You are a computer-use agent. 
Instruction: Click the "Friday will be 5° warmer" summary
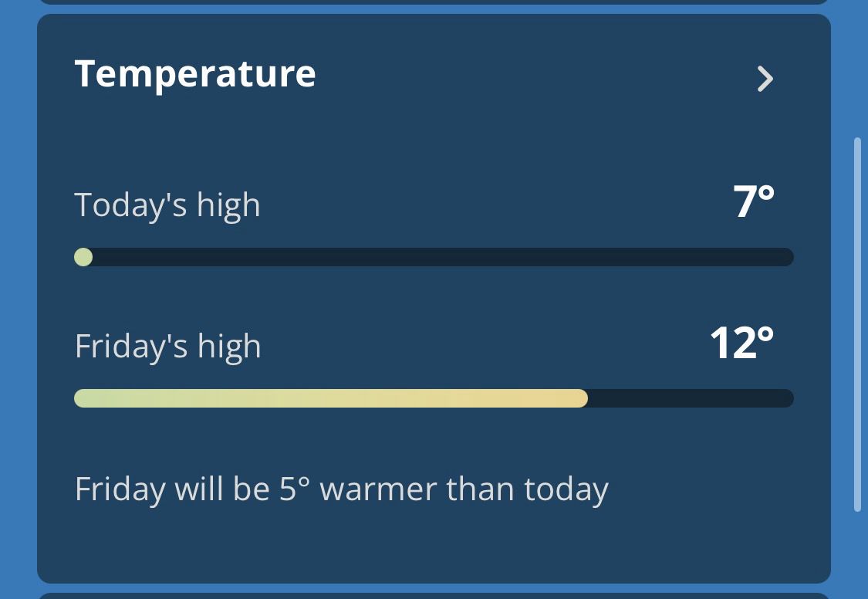(341, 489)
